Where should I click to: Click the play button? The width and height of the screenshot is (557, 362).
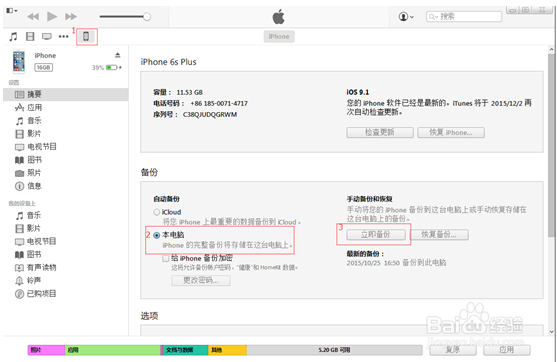(52, 16)
